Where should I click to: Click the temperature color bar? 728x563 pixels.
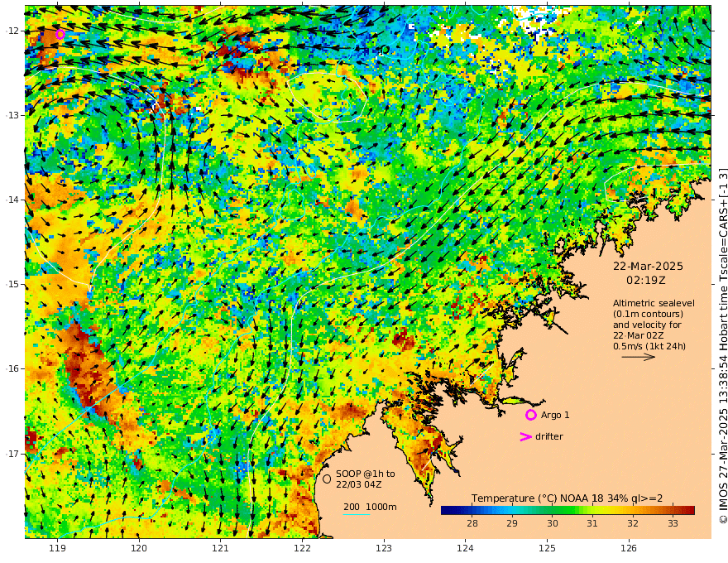tap(568, 511)
